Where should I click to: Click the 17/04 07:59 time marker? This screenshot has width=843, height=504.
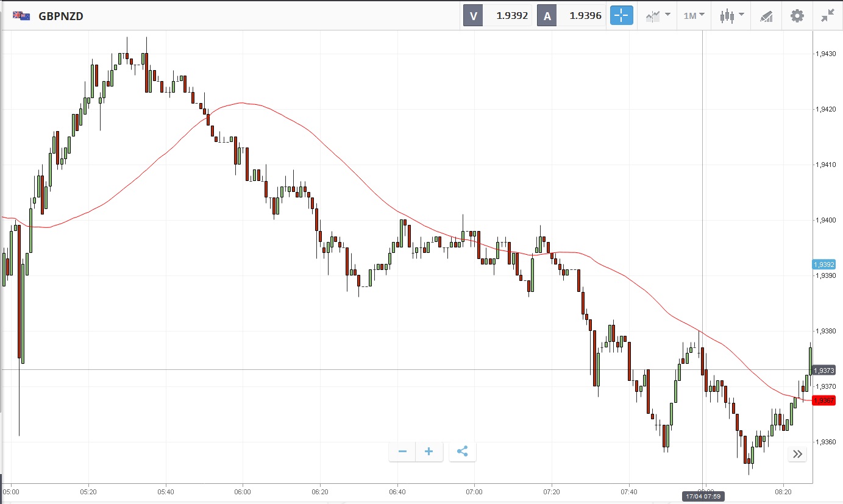point(703,496)
